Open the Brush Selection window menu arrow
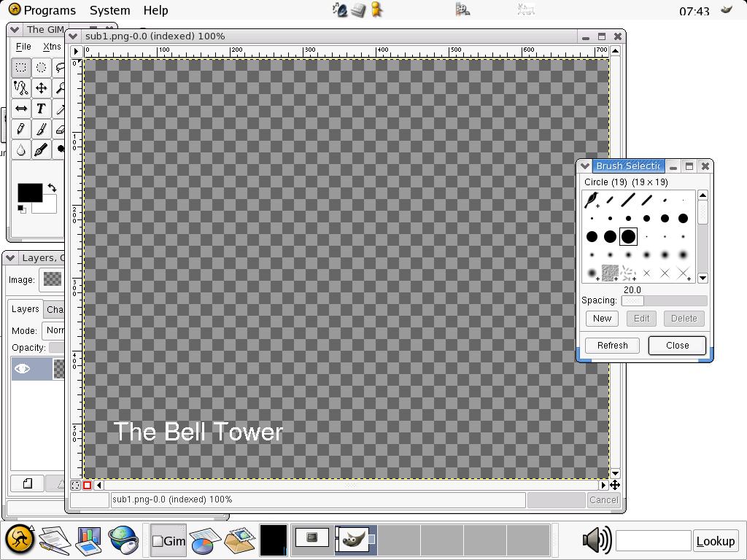Screen dimensions: 747x560 click(585, 166)
